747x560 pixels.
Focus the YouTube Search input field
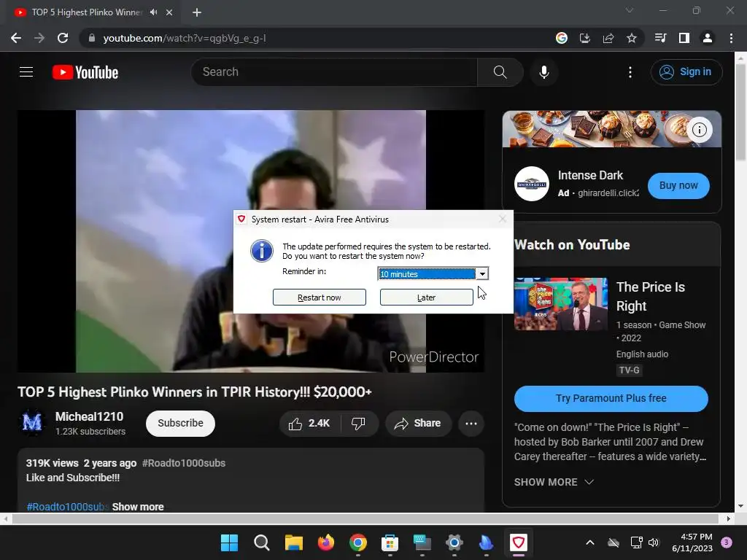tap(334, 72)
